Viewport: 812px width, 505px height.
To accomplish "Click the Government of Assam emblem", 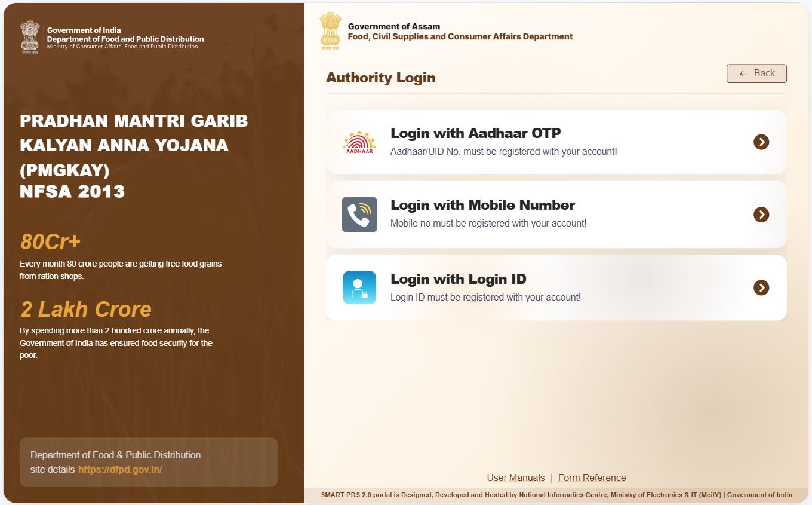I will pyautogui.click(x=330, y=30).
